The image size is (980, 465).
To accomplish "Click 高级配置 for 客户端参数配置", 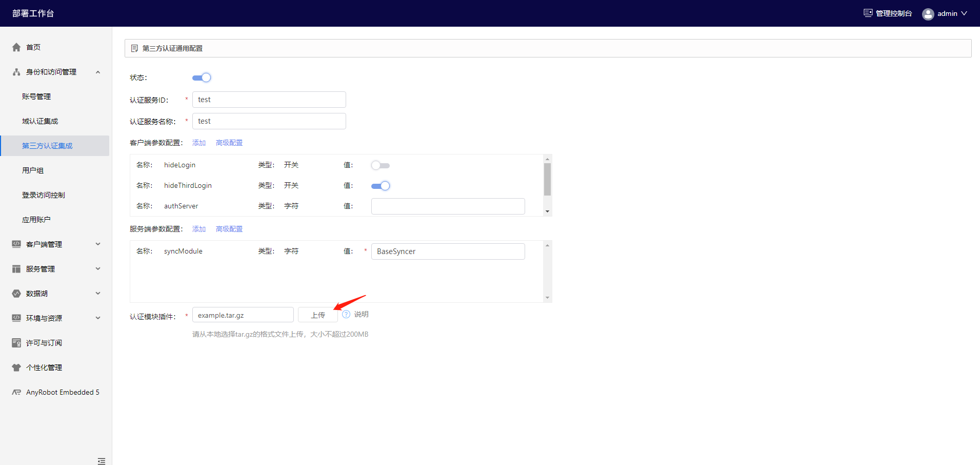I will click(x=229, y=143).
